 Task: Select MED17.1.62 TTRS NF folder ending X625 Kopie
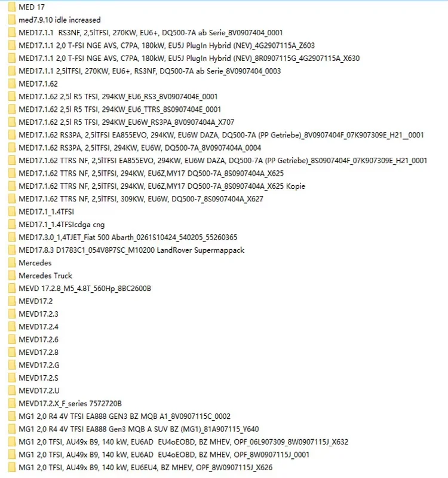tap(162, 186)
